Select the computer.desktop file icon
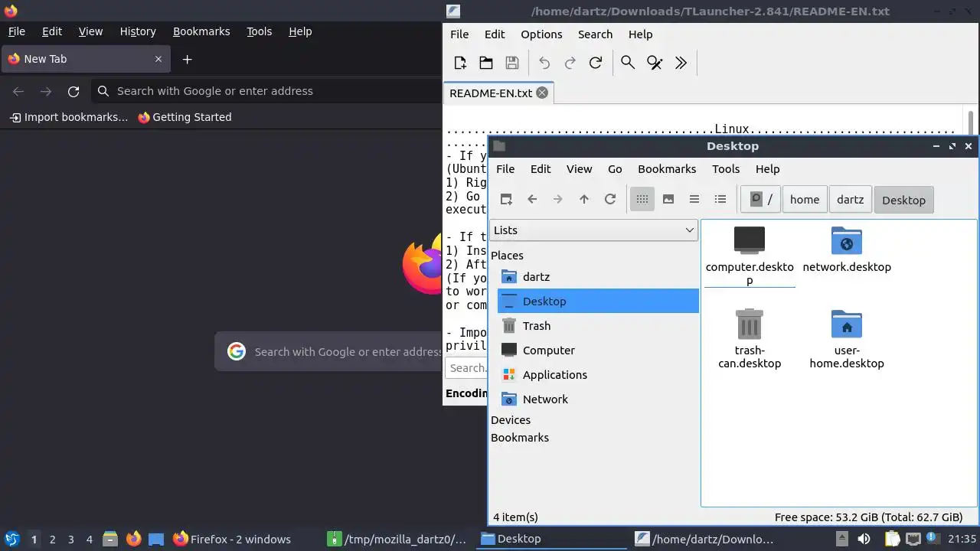The image size is (980, 551). (750, 240)
